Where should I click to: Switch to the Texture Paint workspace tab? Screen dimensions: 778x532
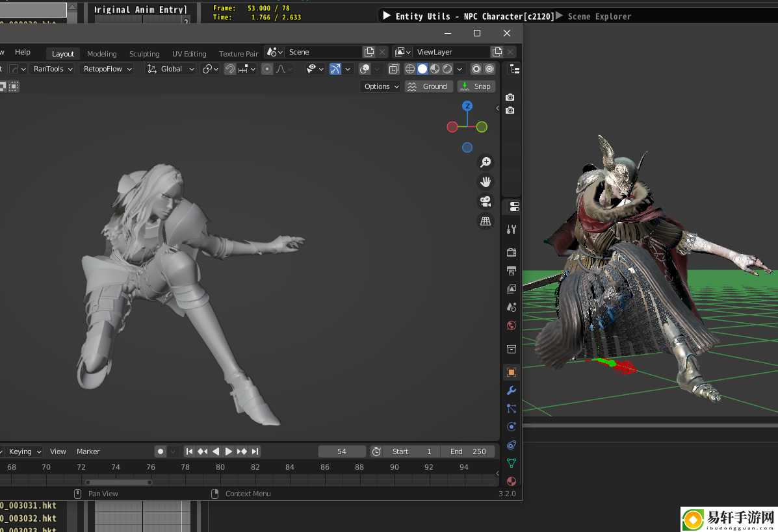tap(239, 53)
